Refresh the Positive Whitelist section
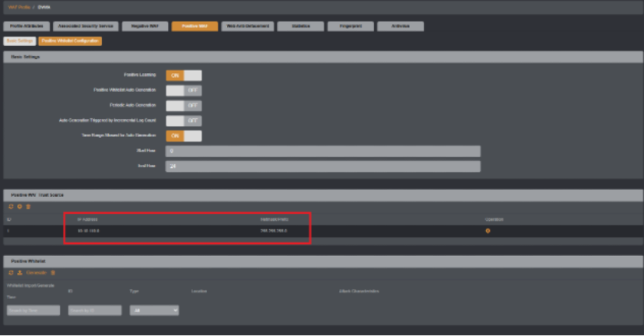This screenshot has width=644, height=336. [x=11, y=273]
